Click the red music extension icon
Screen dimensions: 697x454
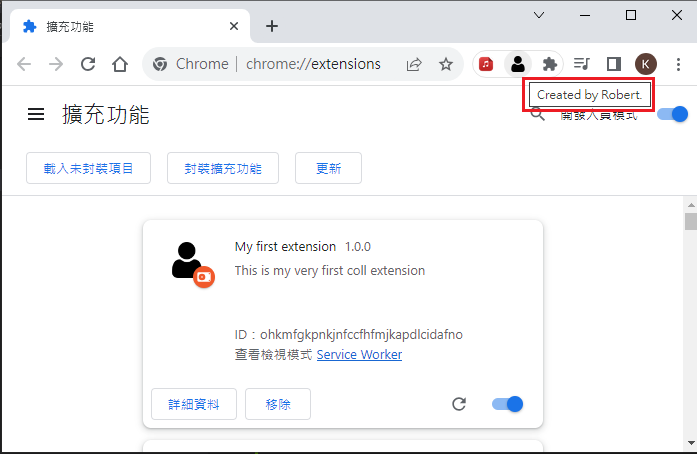tap(486, 64)
